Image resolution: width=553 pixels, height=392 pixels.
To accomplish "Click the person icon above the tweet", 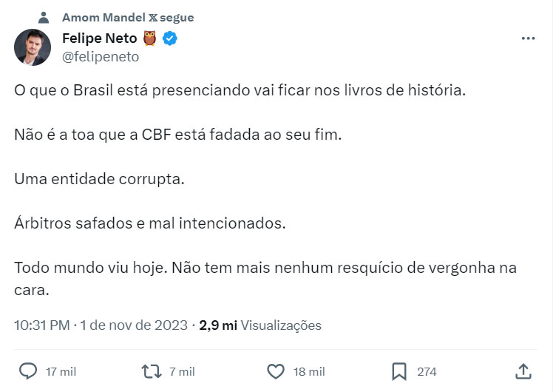I will (44, 17).
